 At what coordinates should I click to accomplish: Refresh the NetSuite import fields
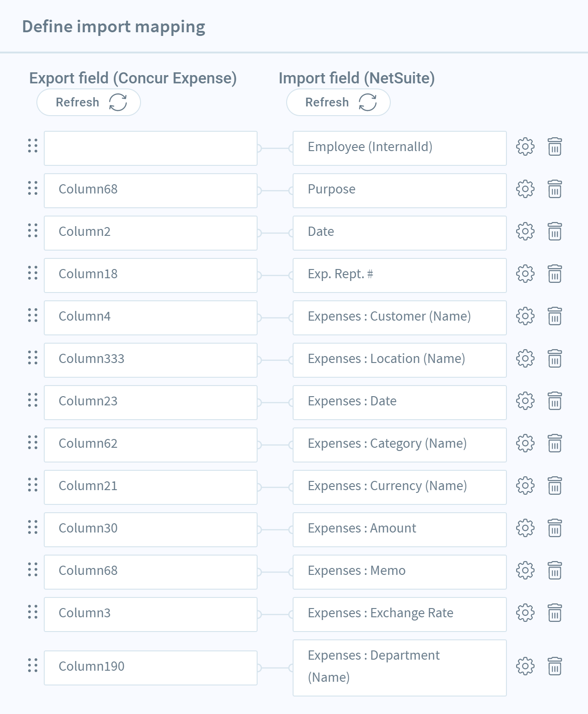tap(338, 102)
